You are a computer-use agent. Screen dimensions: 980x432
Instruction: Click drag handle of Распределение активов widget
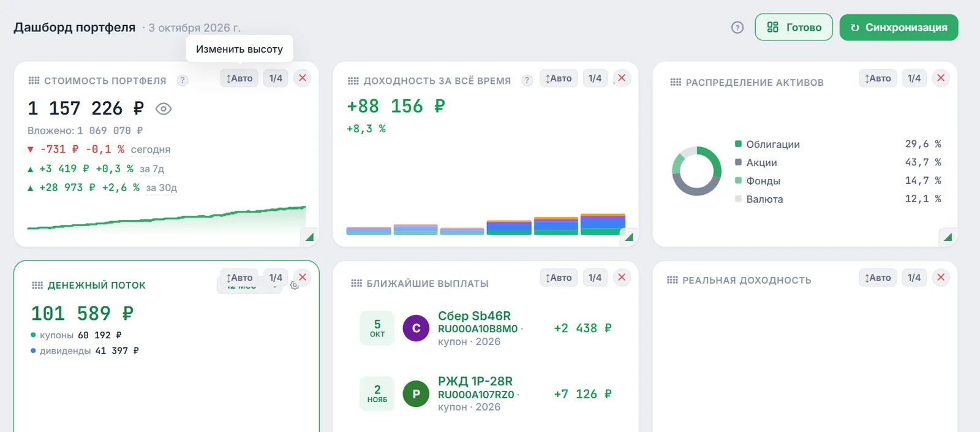coord(675,82)
